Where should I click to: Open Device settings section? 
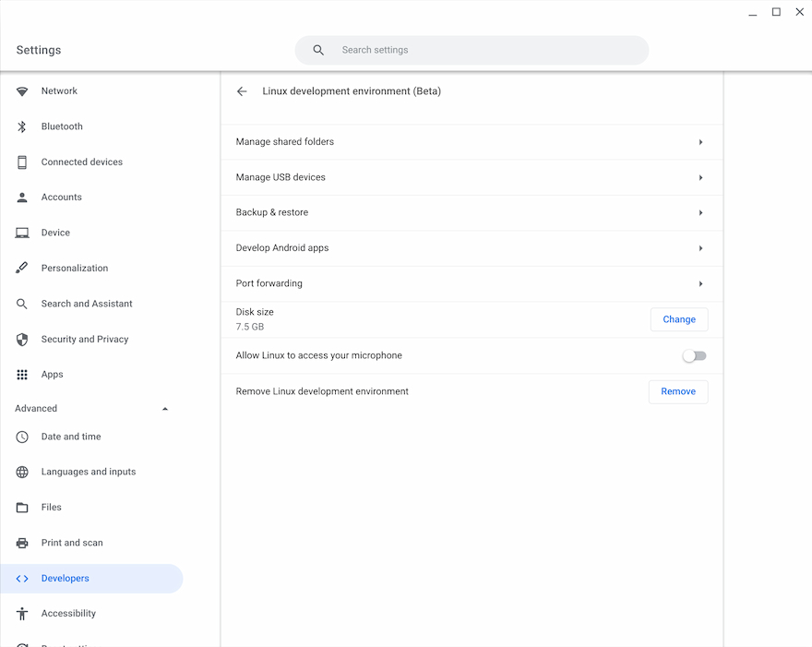click(x=91, y=233)
